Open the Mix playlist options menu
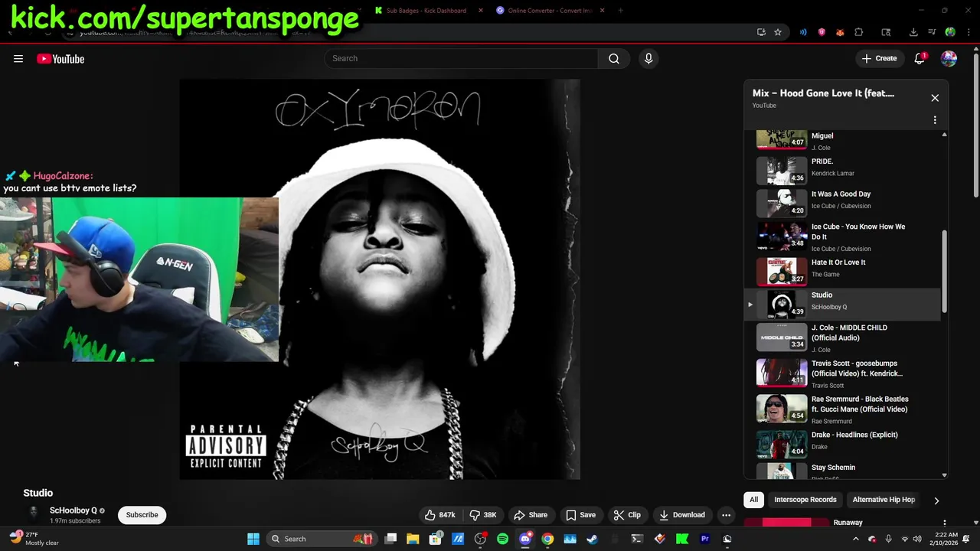The width and height of the screenshot is (980, 551). point(935,120)
